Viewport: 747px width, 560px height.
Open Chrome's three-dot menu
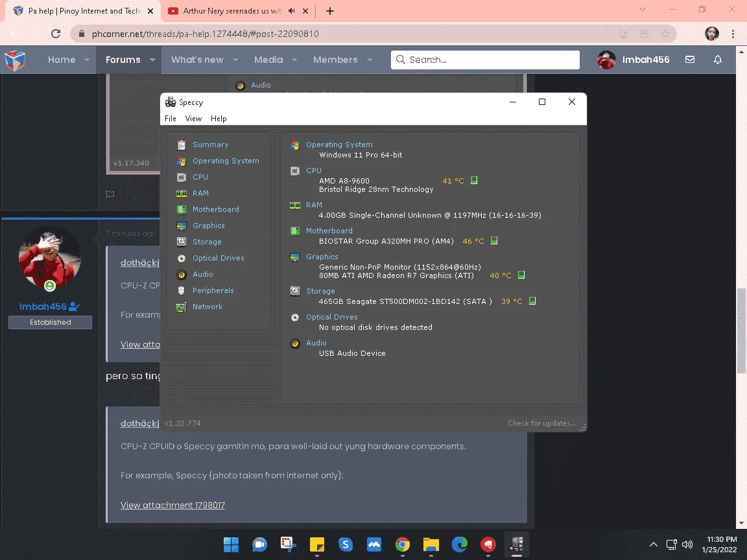pos(733,34)
